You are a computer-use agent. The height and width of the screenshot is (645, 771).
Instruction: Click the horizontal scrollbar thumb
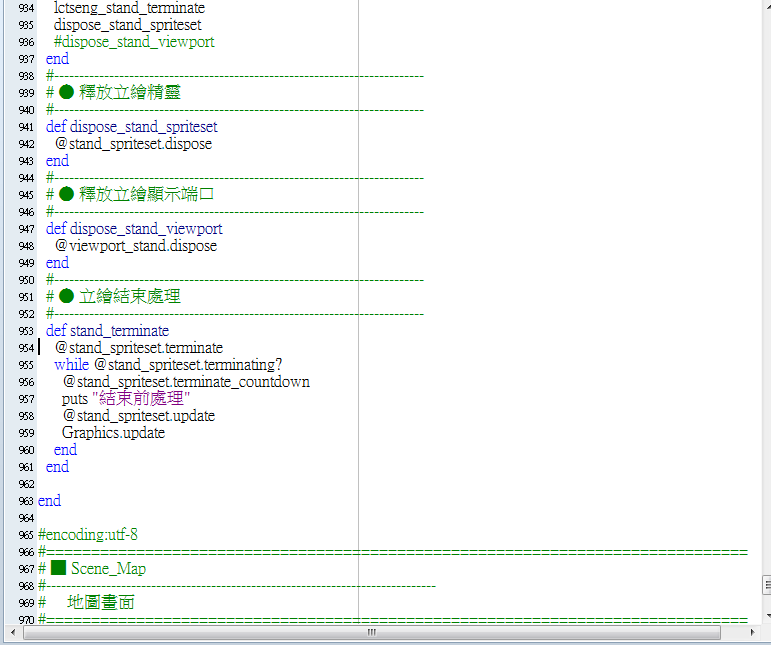372,632
